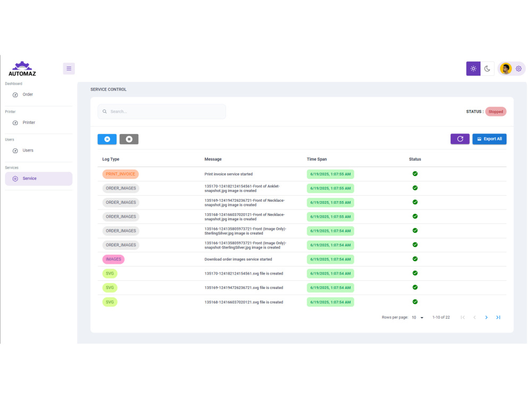Open settings gear icon near avatar
The image size is (532, 399).
(x=518, y=69)
